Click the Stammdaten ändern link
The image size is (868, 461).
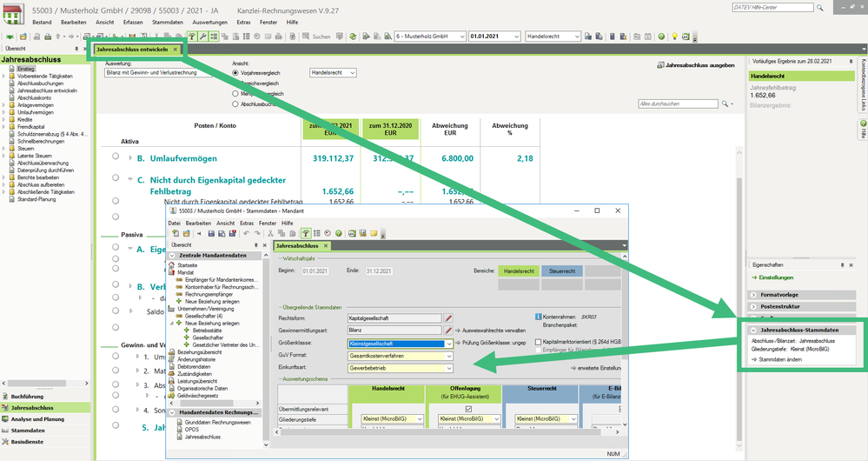pos(779,358)
